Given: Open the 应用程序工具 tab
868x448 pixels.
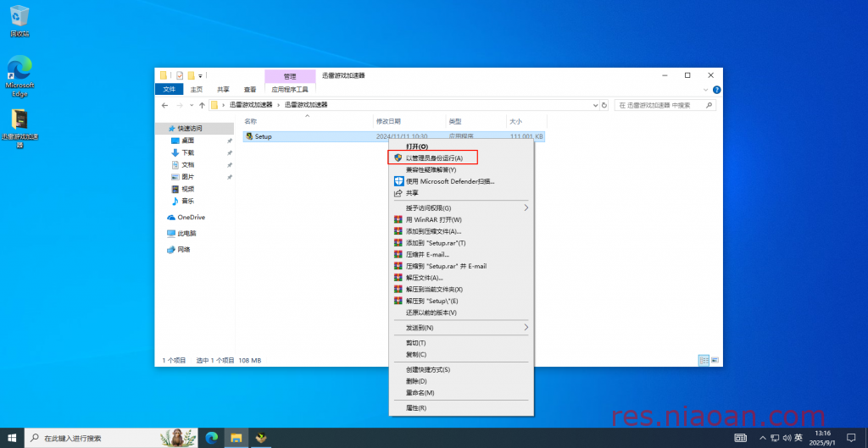Looking at the screenshot, I should 290,90.
